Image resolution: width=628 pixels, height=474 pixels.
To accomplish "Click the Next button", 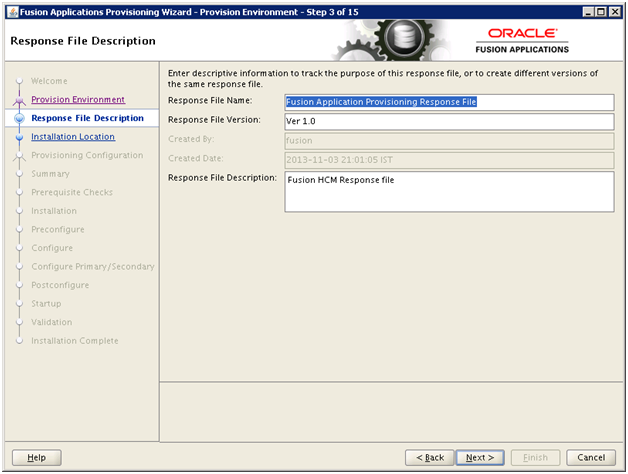I will pos(480,457).
